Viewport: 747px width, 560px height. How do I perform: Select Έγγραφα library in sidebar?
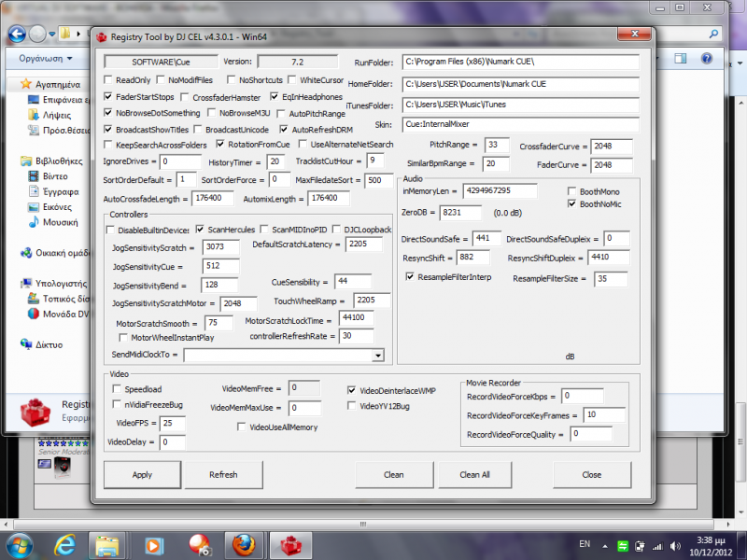pyautogui.click(x=61, y=192)
